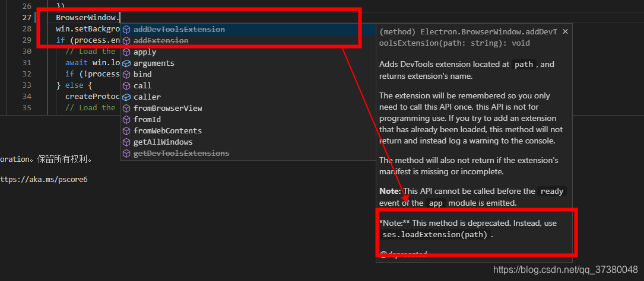Viewport: 644px width, 281px height.
Task: Click line number 33 with else block
Action: point(27,85)
